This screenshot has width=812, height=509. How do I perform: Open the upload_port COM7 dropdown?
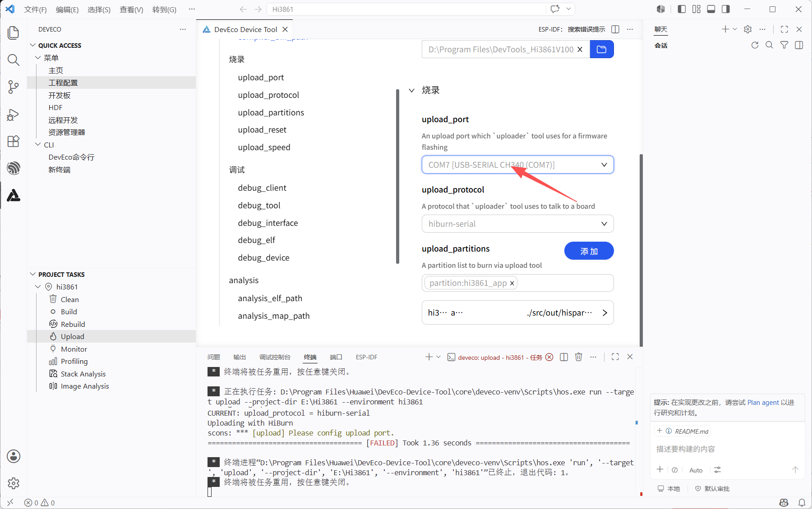click(518, 165)
